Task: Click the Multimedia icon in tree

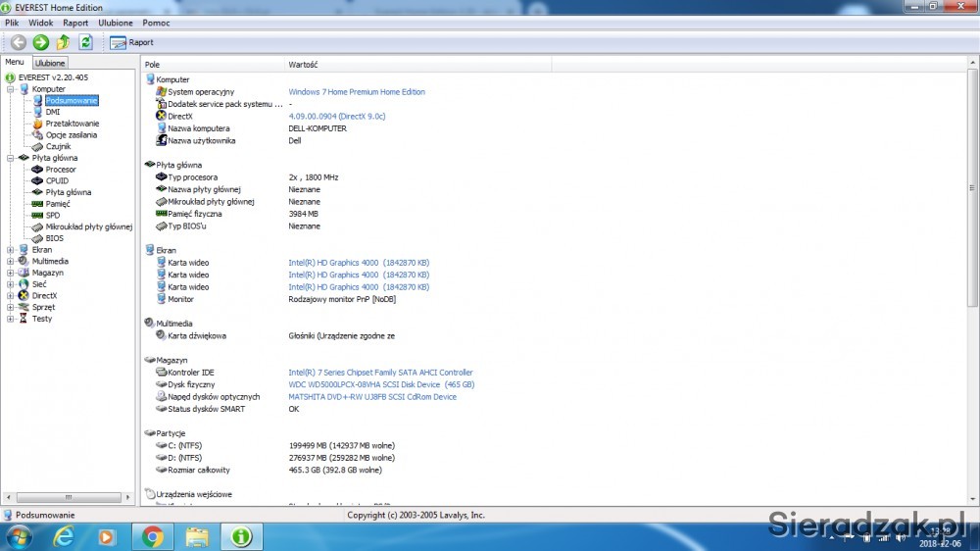Action: click(24, 262)
